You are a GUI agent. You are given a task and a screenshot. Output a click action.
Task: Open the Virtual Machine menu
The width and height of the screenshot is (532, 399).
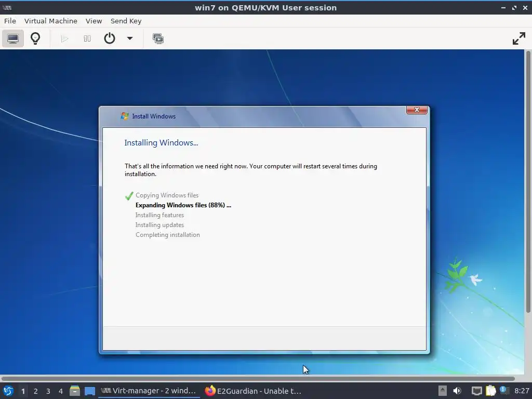tap(51, 21)
